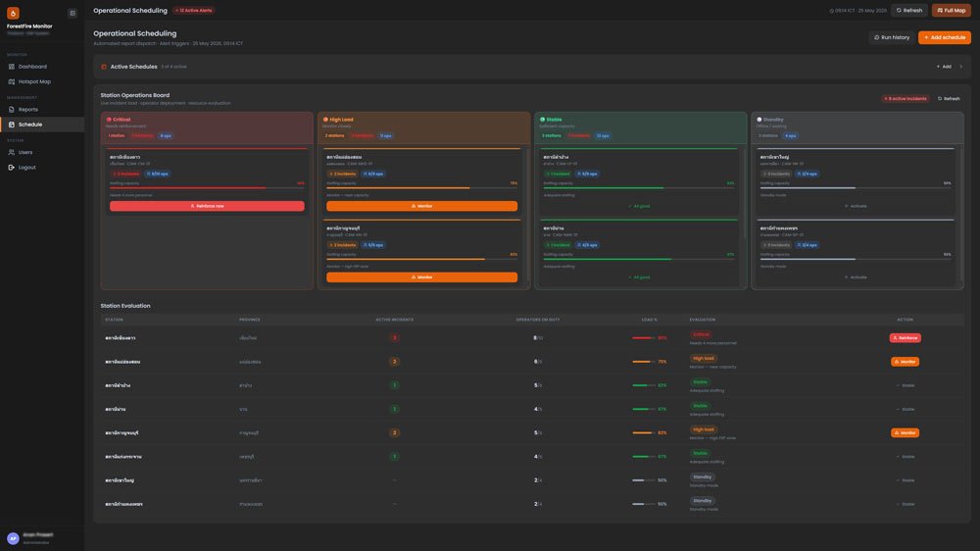The width and height of the screenshot is (980, 551).
Task: Activate the second Standby station card
Action: pyautogui.click(x=856, y=277)
